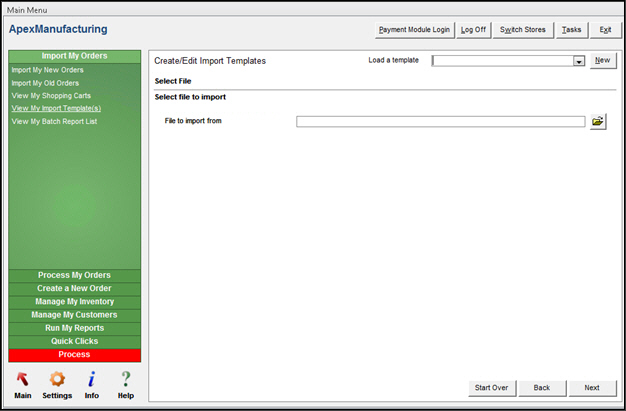Select Import My Orders section header
The image size is (626, 411).
click(x=75, y=56)
